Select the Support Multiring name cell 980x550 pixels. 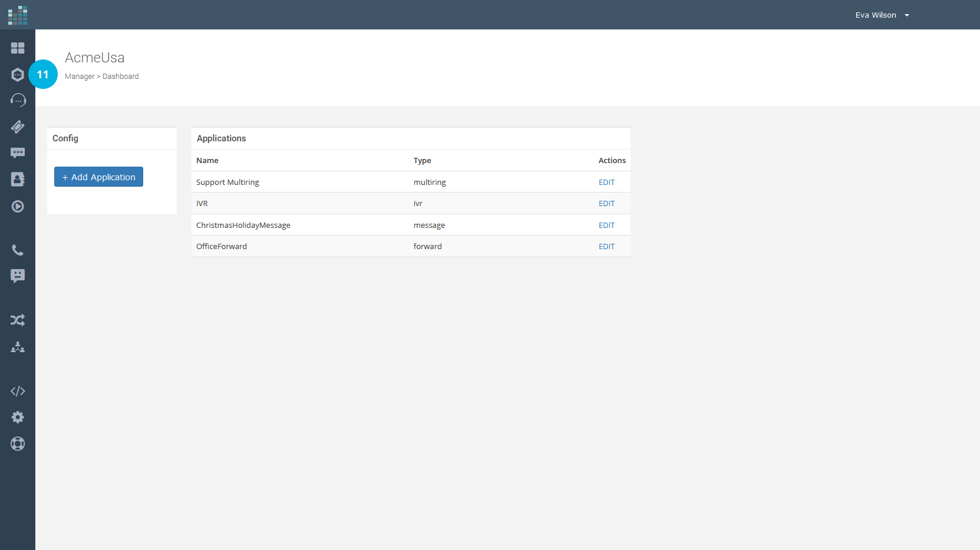227,183
